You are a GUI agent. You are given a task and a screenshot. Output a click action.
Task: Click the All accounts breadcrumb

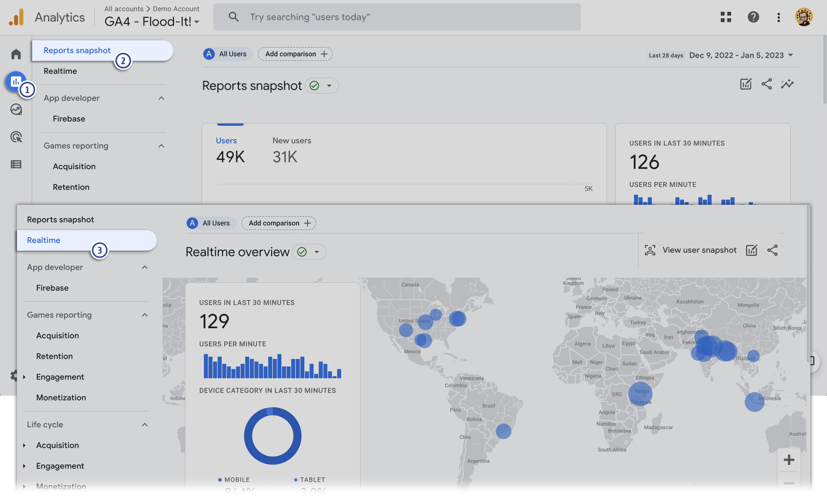click(124, 9)
